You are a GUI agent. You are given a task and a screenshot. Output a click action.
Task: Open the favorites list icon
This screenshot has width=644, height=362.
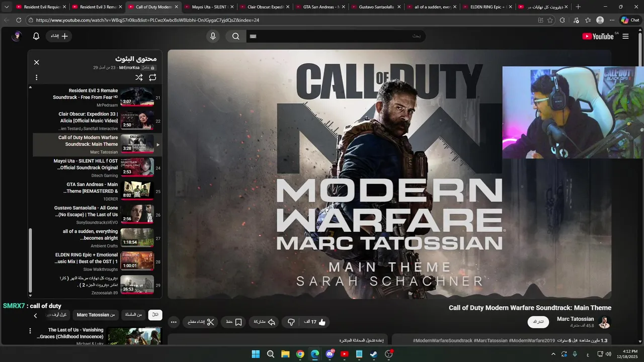click(588, 20)
